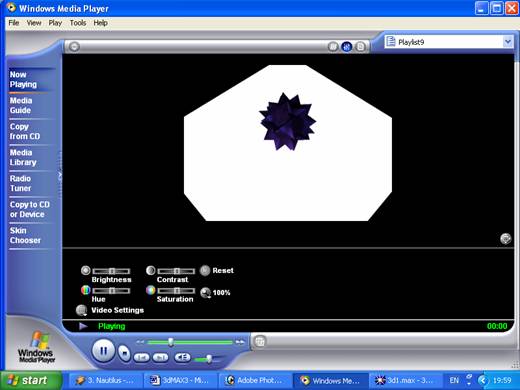Click the round button at video corner
The width and height of the screenshot is (520, 390).
[506, 238]
